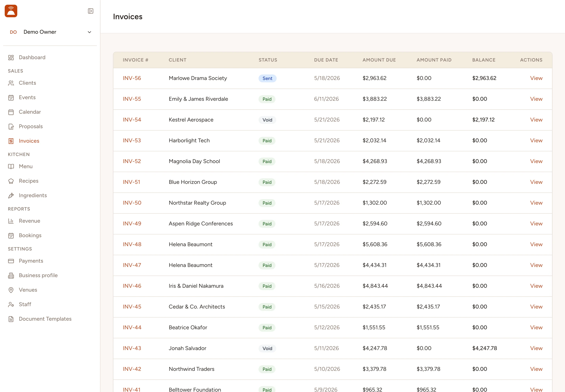Open invoice INV-49 link
The width and height of the screenshot is (565, 392).
click(x=132, y=223)
